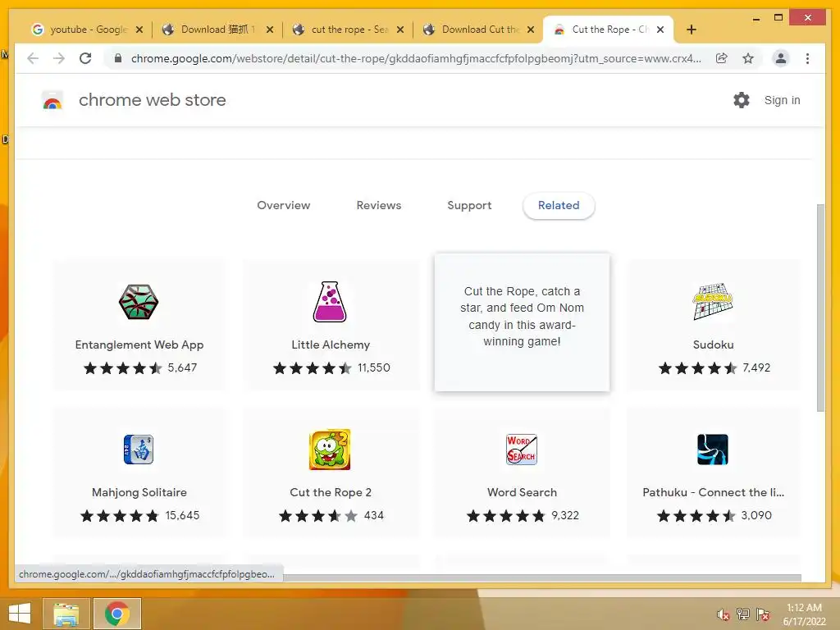This screenshot has width=840, height=630.
Task: Click the share page icon in address bar
Action: point(722,58)
